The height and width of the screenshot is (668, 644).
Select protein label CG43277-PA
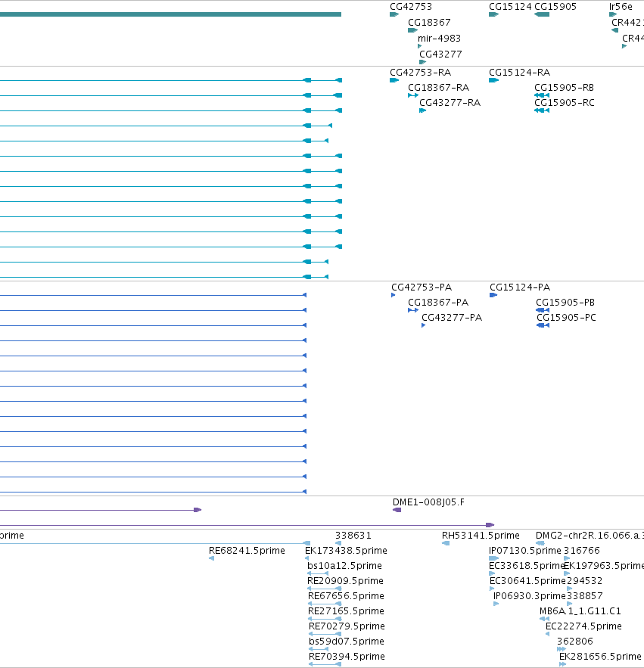coord(452,318)
